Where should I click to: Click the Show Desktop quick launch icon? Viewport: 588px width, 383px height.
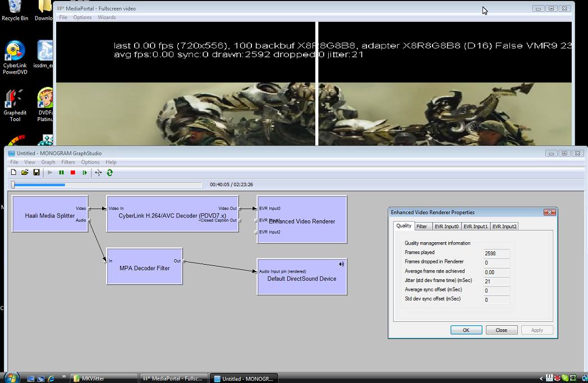point(31,379)
